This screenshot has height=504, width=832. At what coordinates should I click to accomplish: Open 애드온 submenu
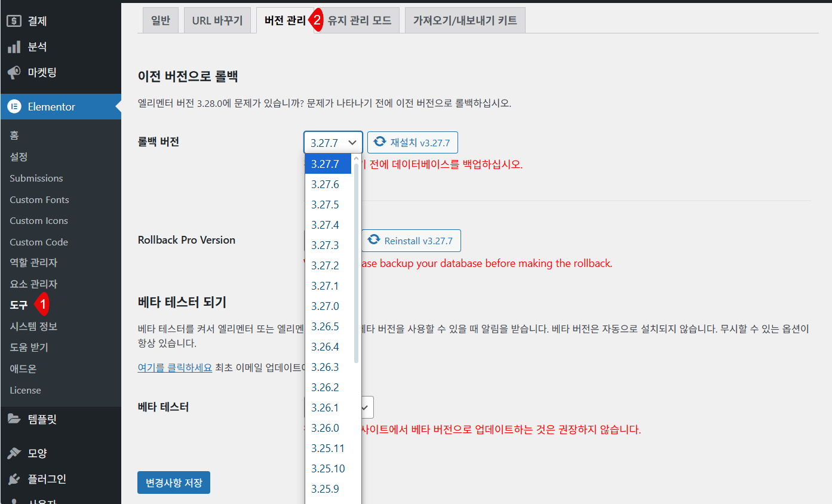click(x=23, y=369)
